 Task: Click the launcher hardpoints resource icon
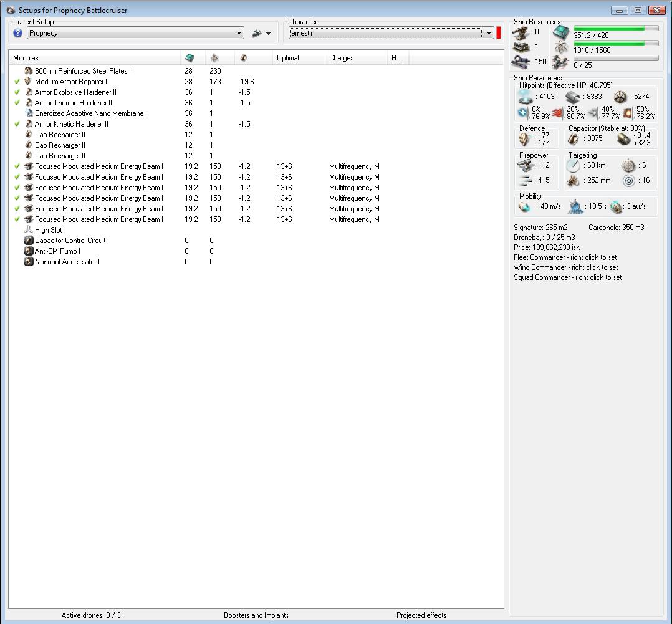pyautogui.click(x=521, y=47)
